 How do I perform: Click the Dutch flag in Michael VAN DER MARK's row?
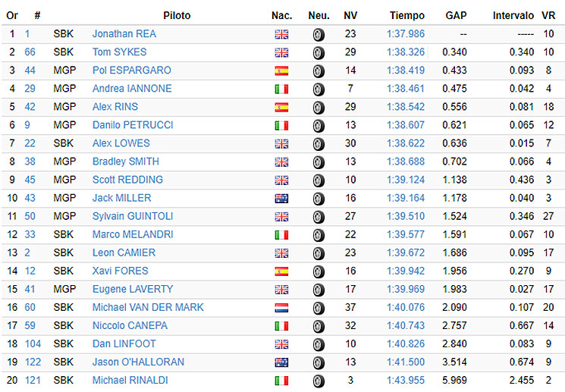pos(281,308)
